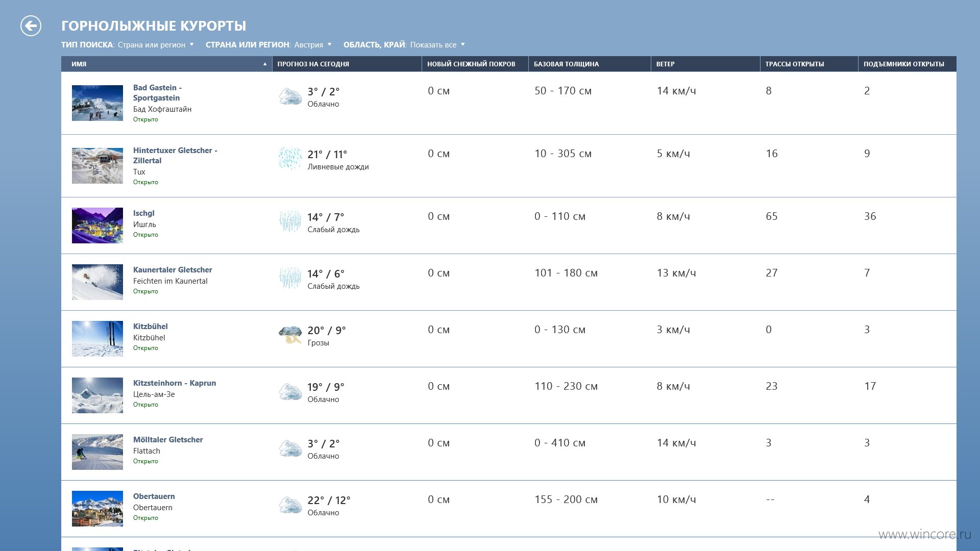Viewport: 980px width, 551px height.
Task: Select the Feichten im Kaunertal location text
Action: 170,281
